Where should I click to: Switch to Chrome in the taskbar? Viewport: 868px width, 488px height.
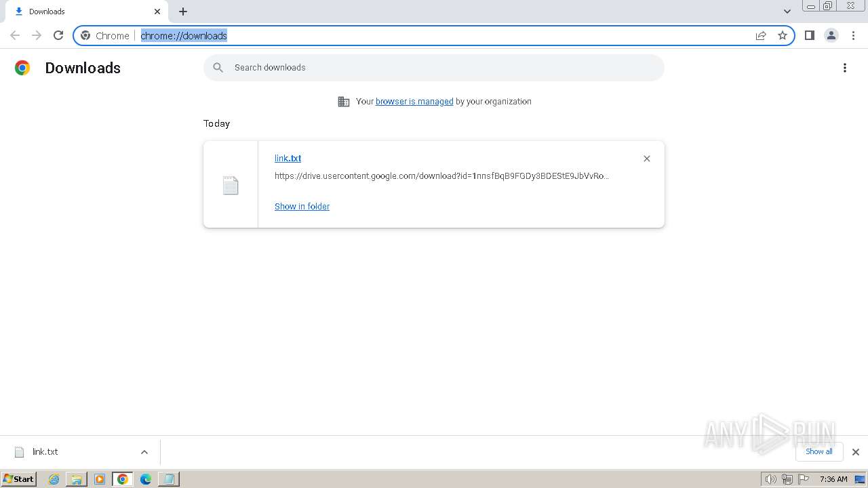coord(123,479)
